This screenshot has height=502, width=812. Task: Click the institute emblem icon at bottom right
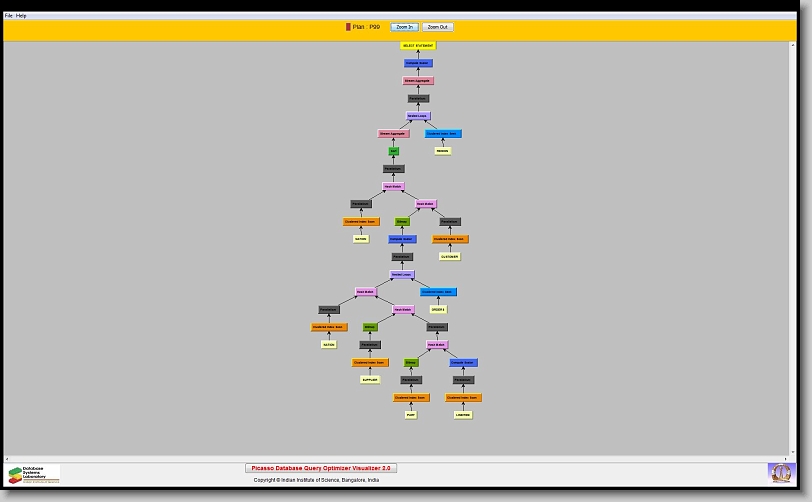779,472
